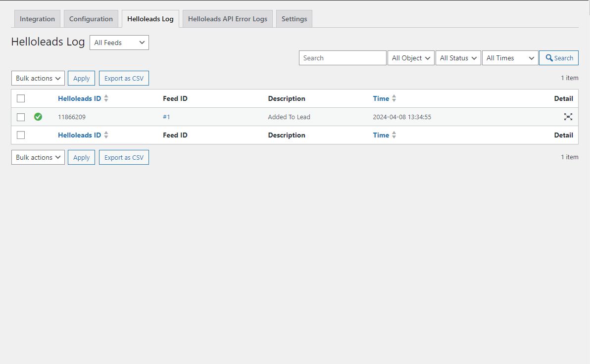Click sort arrows beside bottom Helloleads ID header
Screen dimensions: 590x364
(106, 135)
